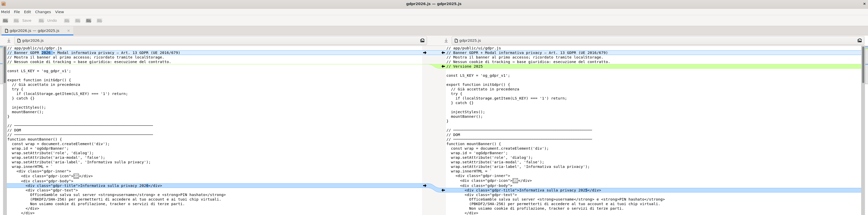This screenshot has height=215, width=868.
Task: Click 'injectStyles();' line in left pane
Action: tap(29, 107)
